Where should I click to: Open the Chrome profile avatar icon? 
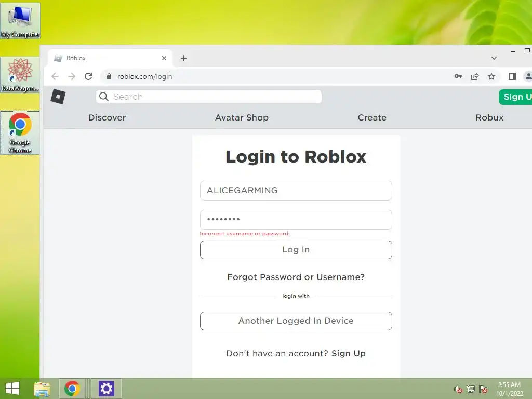coord(528,76)
